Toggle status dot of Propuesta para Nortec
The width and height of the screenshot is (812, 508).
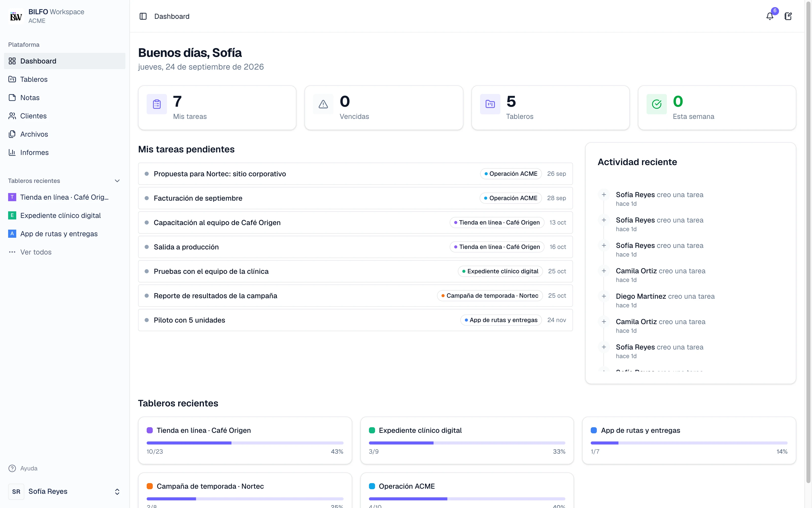[x=147, y=174]
